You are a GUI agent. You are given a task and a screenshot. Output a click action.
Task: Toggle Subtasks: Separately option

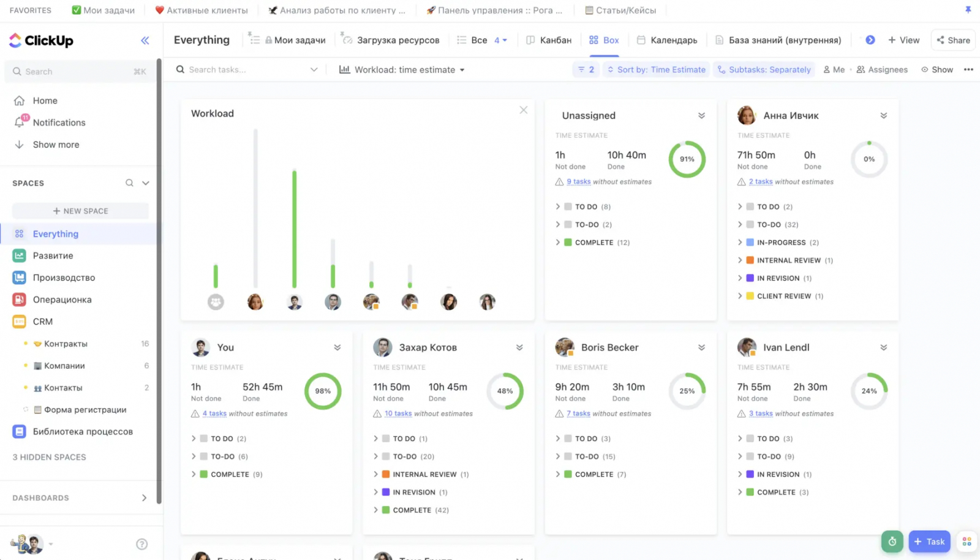tap(764, 70)
